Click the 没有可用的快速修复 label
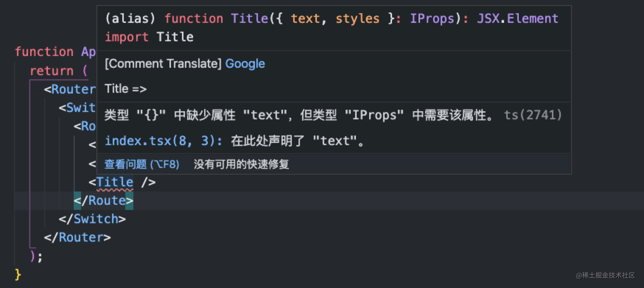This screenshot has width=644, height=288. (241, 164)
